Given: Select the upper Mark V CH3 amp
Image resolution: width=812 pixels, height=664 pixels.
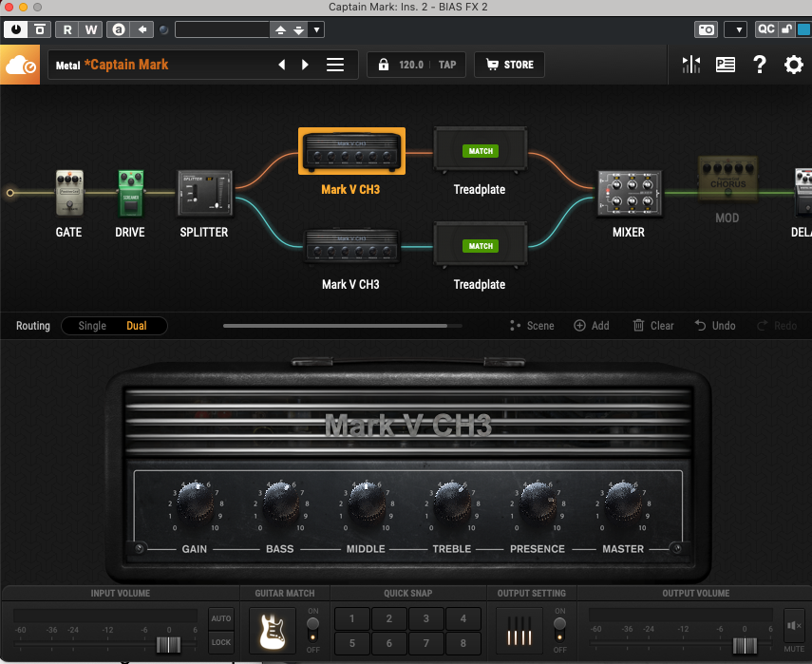Looking at the screenshot, I should (351, 151).
